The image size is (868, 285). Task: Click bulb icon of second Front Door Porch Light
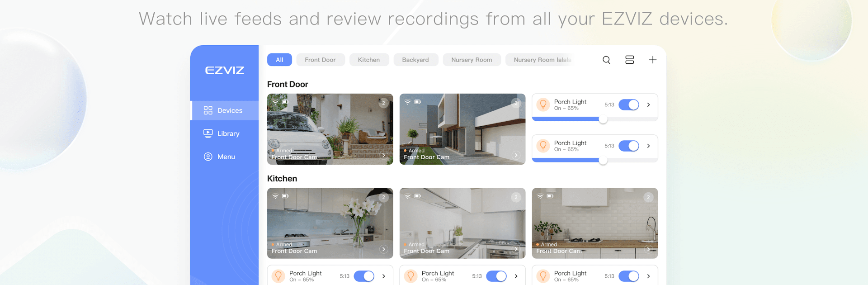(543, 146)
